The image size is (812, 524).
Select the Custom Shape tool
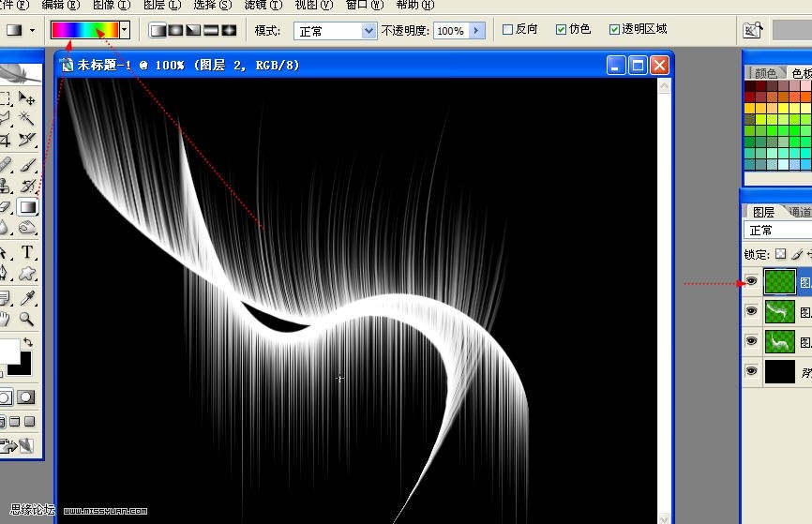27,273
